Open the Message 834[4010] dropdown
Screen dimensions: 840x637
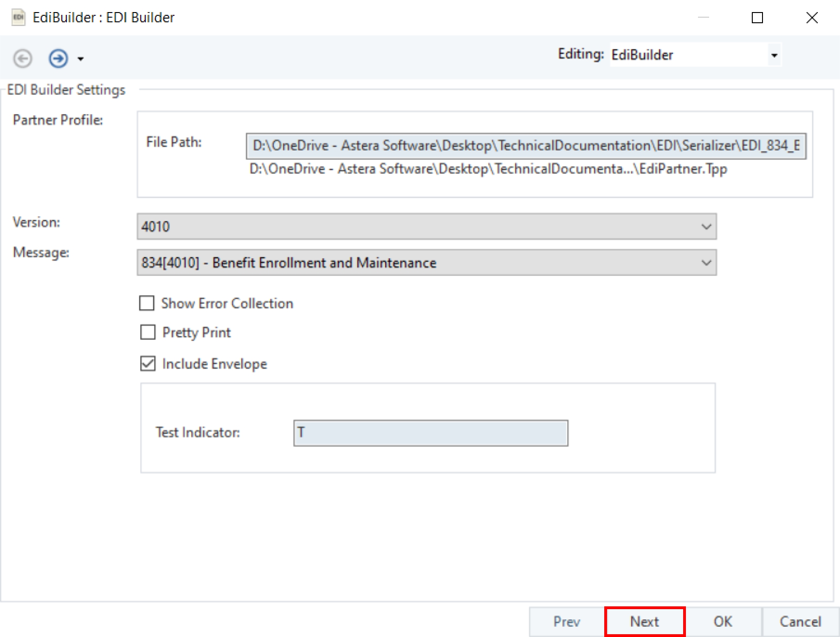point(706,263)
